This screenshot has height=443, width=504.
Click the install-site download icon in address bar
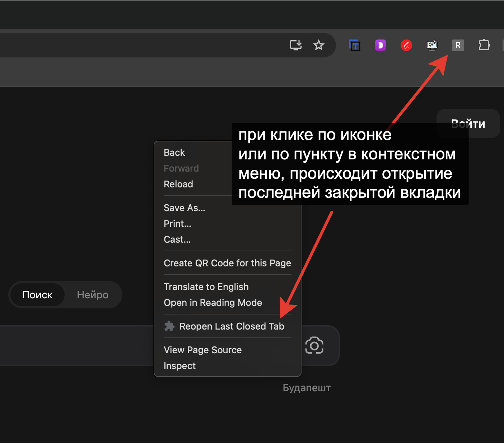click(x=296, y=45)
